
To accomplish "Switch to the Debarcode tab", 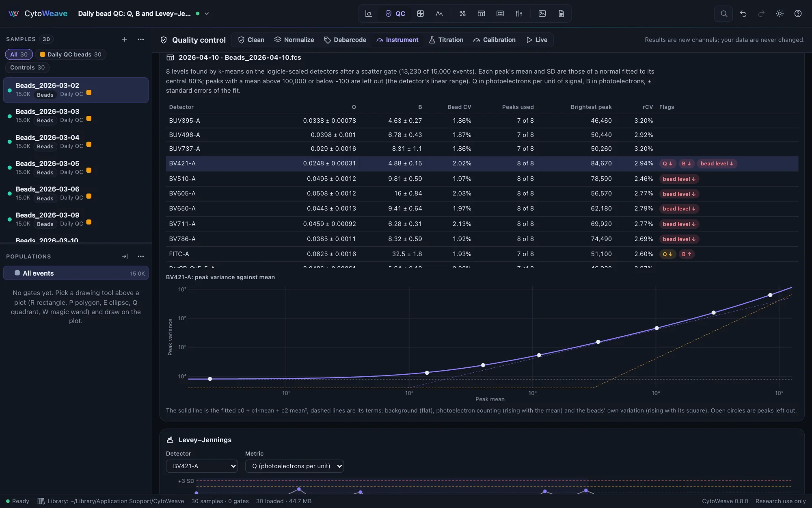I will click(345, 39).
